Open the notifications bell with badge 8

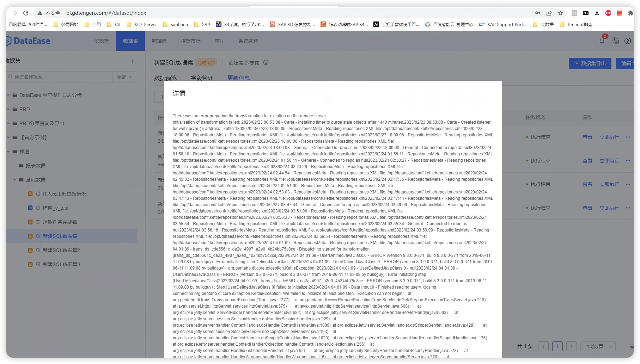[x=602, y=41]
